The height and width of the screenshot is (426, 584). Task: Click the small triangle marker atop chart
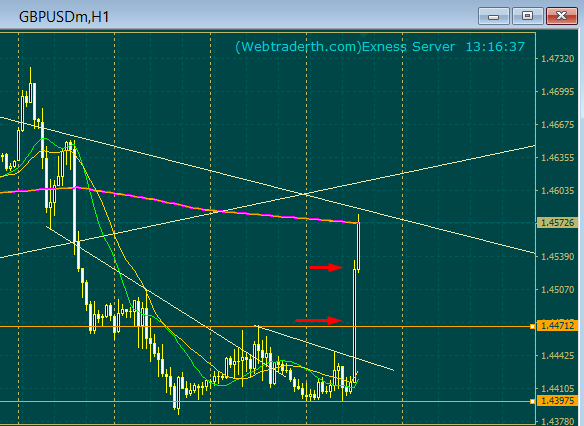pyautogui.click(x=364, y=35)
